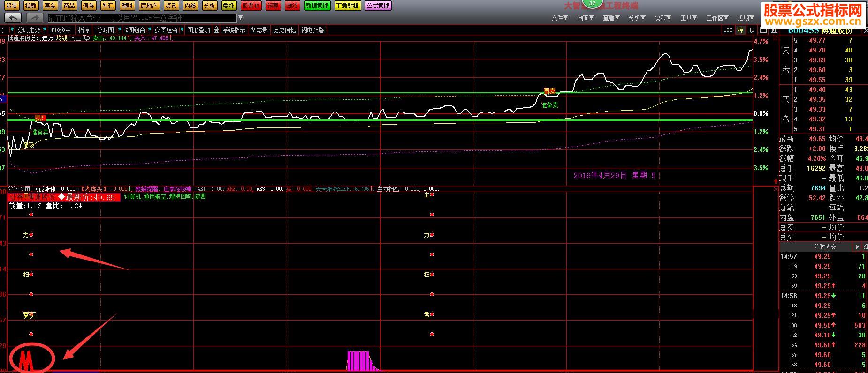Click the forward arrow navigation button
This screenshot has width=868, height=373.
pos(34,18)
